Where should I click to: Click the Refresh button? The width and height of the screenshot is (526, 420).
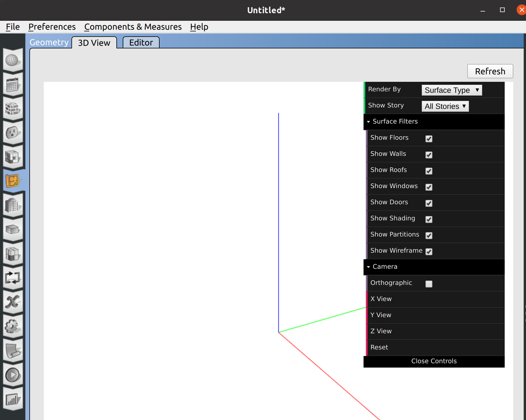[x=490, y=71]
